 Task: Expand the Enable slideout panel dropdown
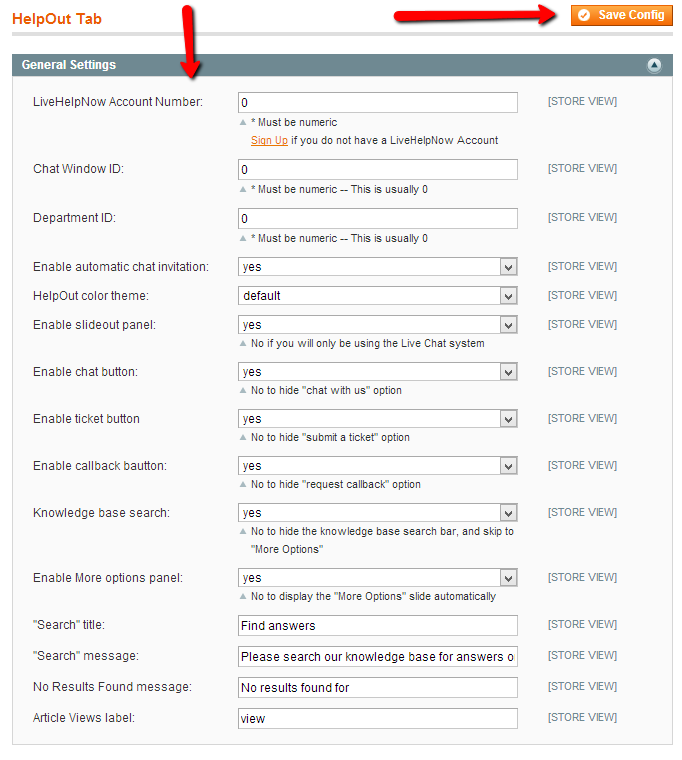[x=377, y=325]
